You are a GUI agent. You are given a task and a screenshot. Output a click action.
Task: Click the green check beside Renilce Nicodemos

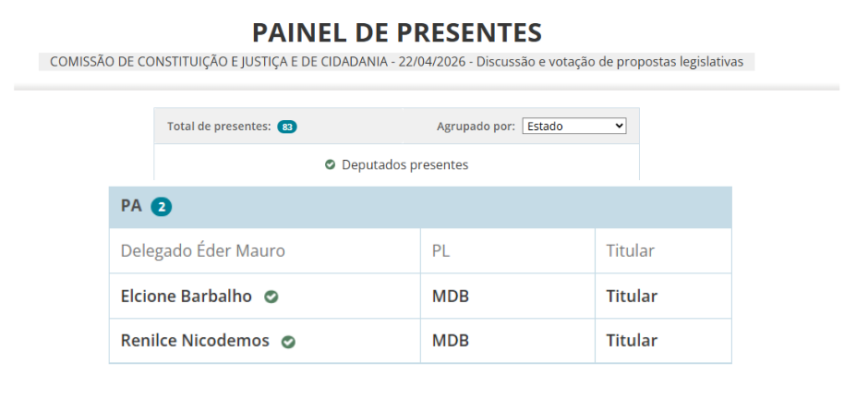pyautogui.click(x=288, y=342)
